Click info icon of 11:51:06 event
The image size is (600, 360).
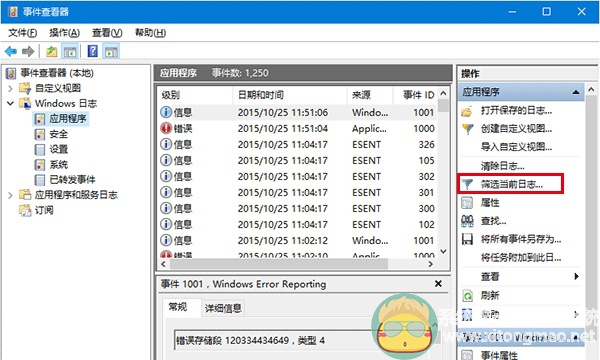pos(166,112)
